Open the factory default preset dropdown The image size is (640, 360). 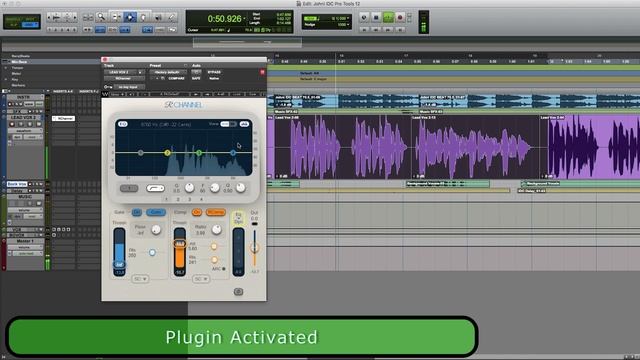(168, 72)
